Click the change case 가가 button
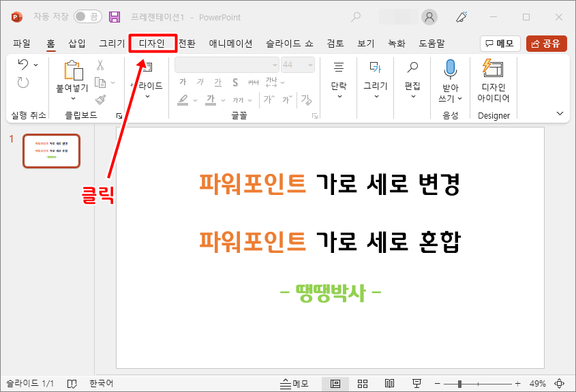576x392 pixels. [x=239, y=100]
